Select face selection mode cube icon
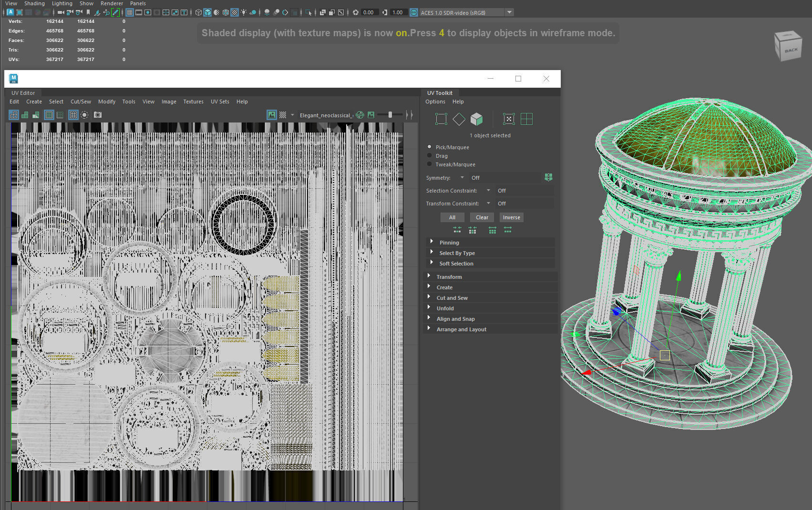 [476, 119]
